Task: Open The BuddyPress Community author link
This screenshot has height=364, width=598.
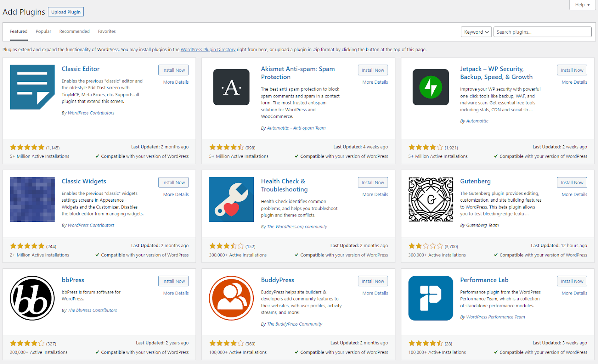Action: pos(295,324)
